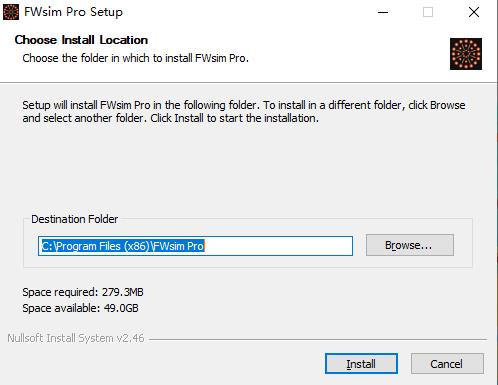Click the FWsim Pro title bar icon

pos(11,12)
